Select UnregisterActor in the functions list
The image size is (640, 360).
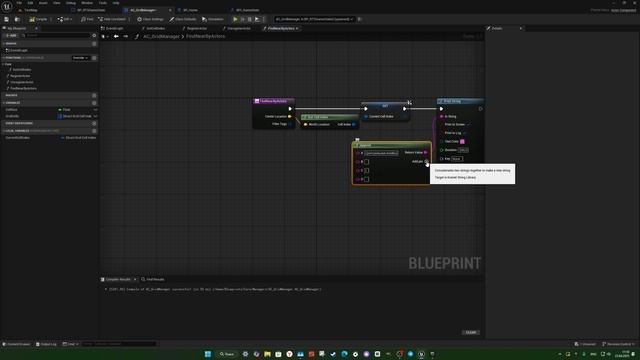pyautogui.click(x=22, y=82)
